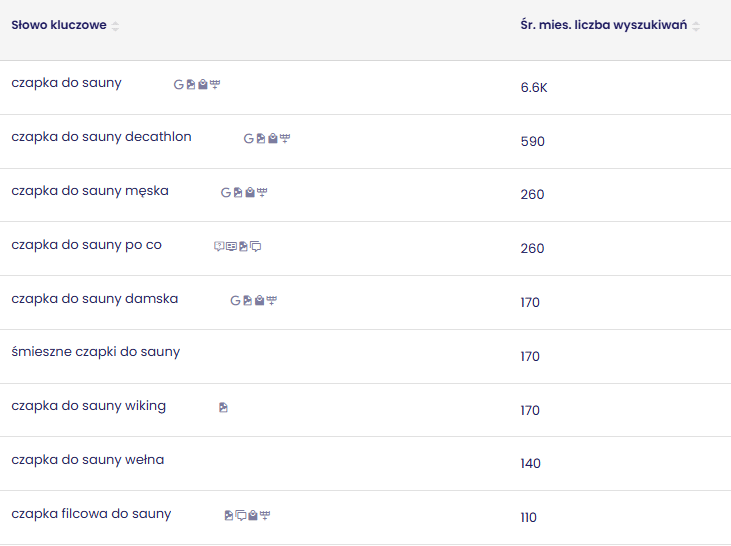Click Google icon beside 'czapka do sauny'

(x=179, y=85)
